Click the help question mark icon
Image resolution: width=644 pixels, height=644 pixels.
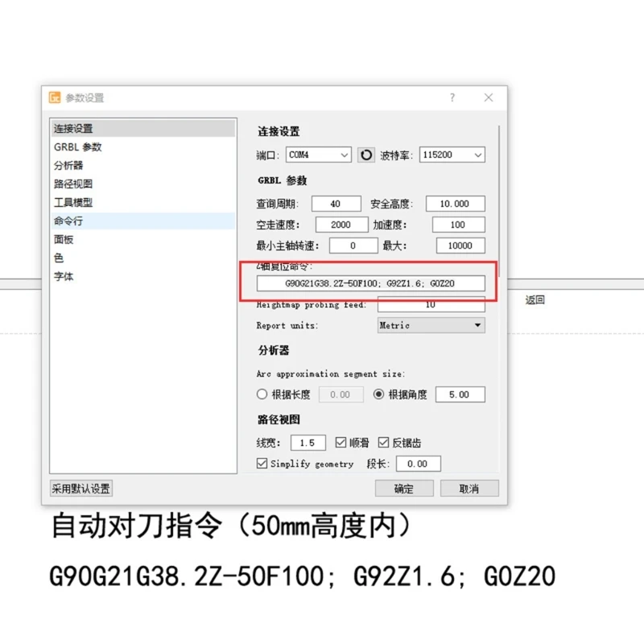[452, 97]
